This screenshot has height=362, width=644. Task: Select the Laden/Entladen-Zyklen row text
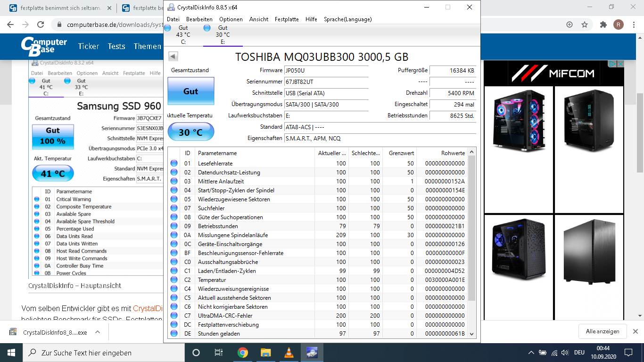coord(227,271)
